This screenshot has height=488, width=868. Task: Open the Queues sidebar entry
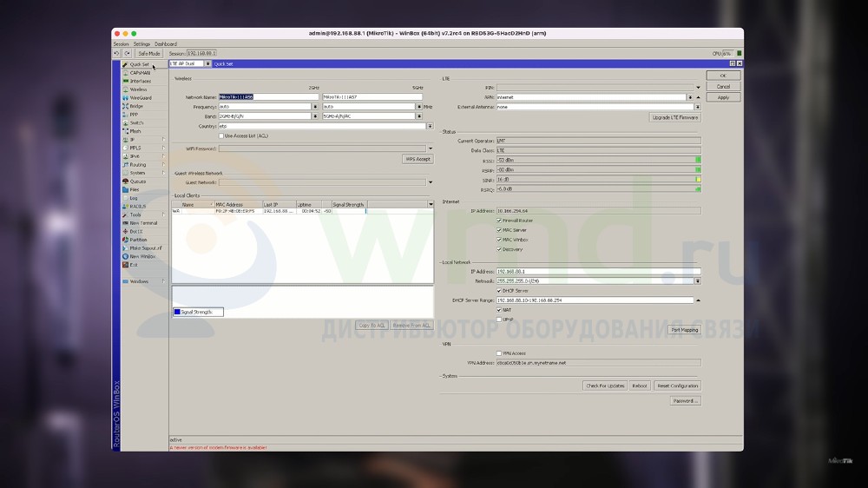138,181
